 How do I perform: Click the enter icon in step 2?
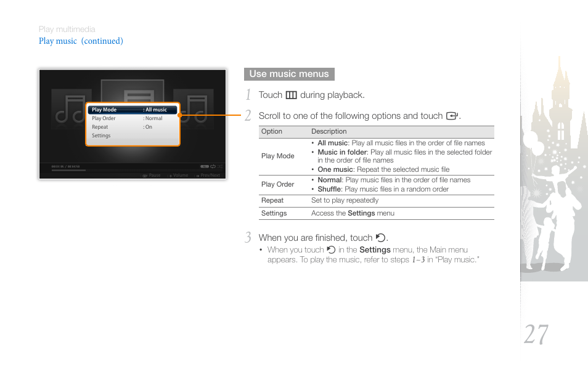452,116
